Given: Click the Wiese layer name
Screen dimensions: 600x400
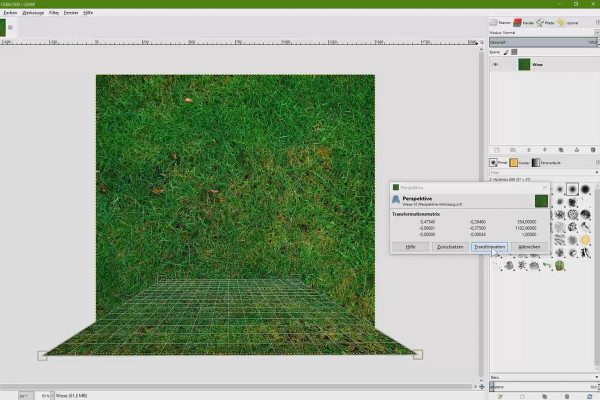Looking at the screenshot, I should pyautogui.click(x=537, y=65).
